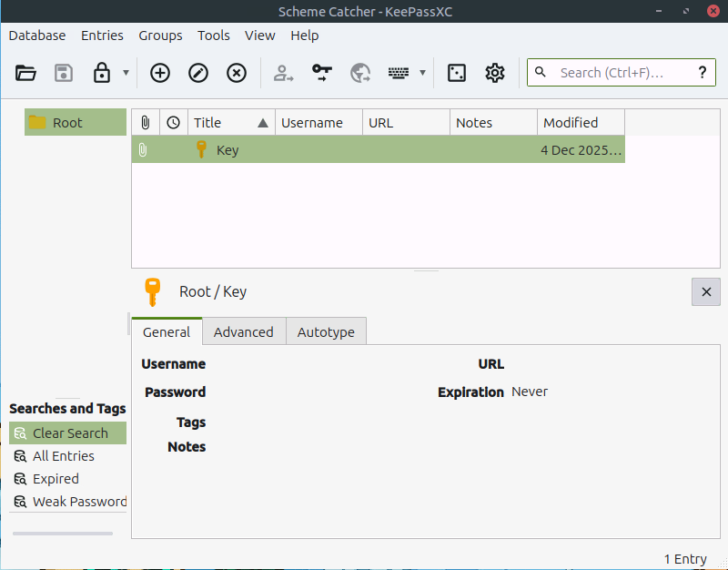Copy password using the key icon

tap(322, 73)
